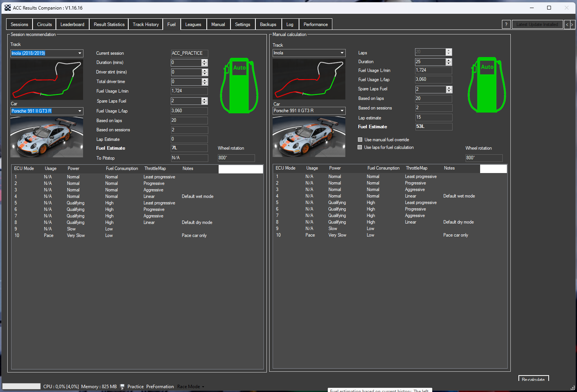Click Fuel Consumption column header in manual table

click(383, 168)
